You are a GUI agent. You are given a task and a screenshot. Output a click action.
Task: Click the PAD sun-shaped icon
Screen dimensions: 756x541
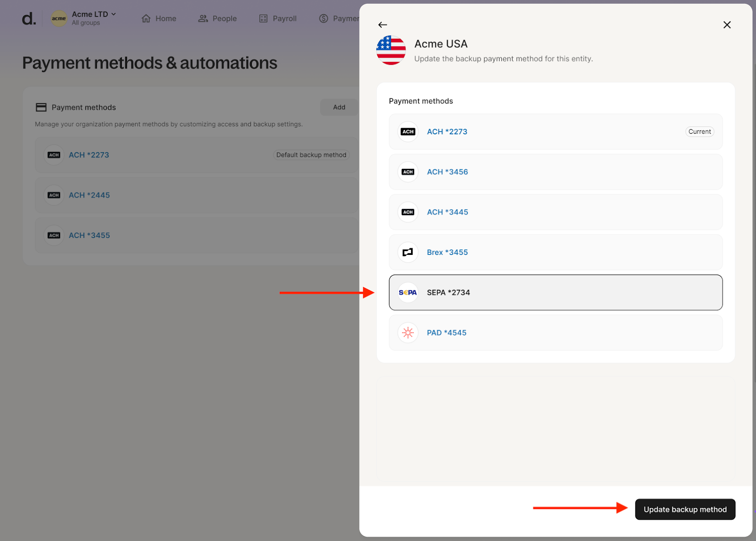click(x=408, y=333)
